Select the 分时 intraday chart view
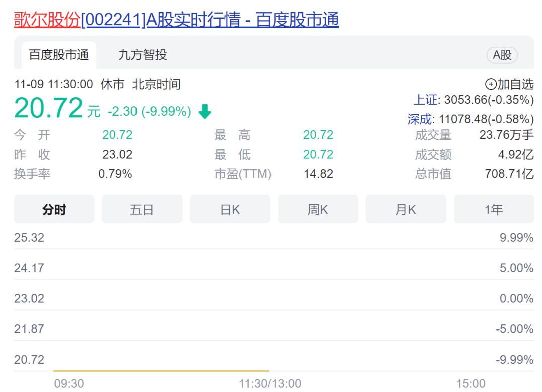 pyautogui.click(x=54, y=210)
